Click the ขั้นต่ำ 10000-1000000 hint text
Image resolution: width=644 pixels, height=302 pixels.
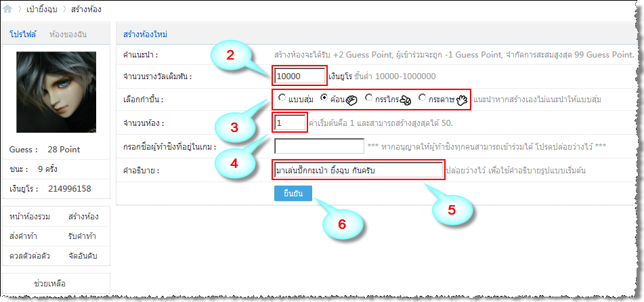(395, 76)
